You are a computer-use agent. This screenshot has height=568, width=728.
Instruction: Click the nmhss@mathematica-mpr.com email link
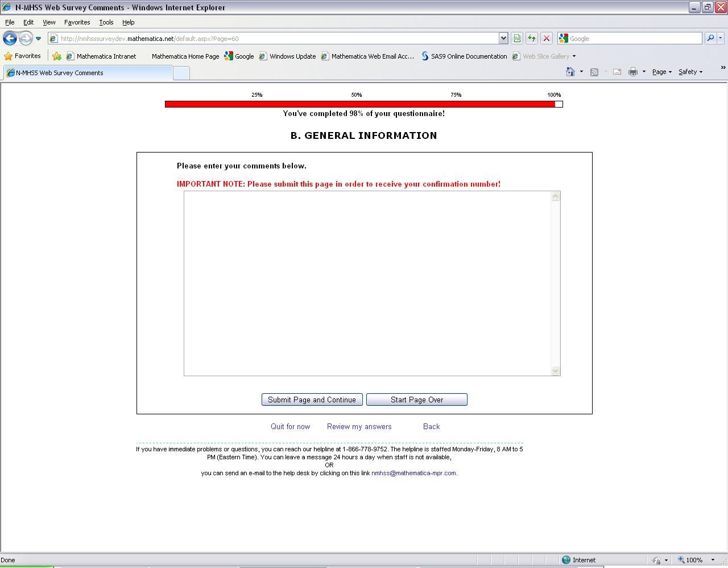[x=413, y=473]
